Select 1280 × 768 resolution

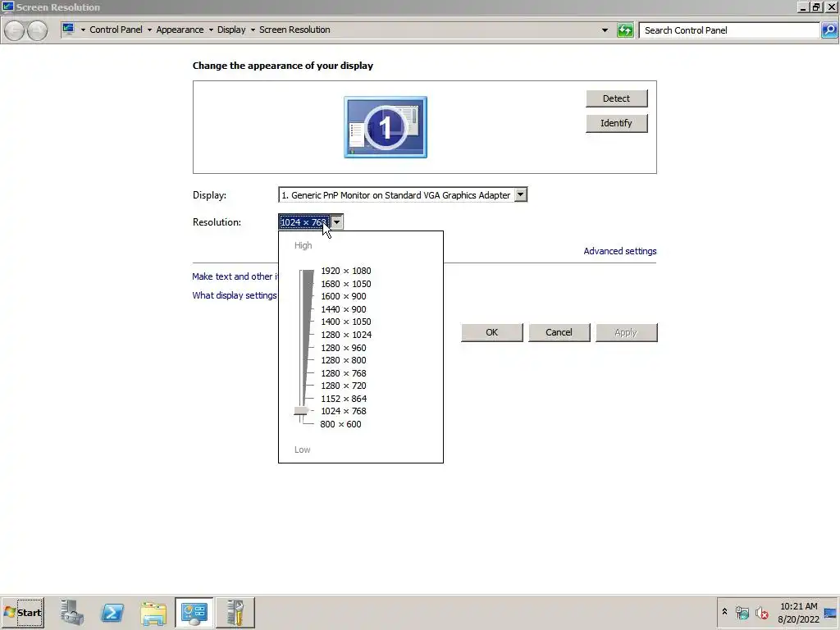pyautogui.click(x=344, y=373)
